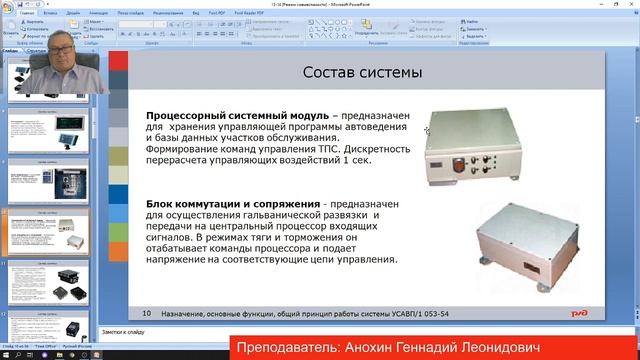Open the bulleted list option
This screenshot has height=360, width=640.
click(200, 24)
